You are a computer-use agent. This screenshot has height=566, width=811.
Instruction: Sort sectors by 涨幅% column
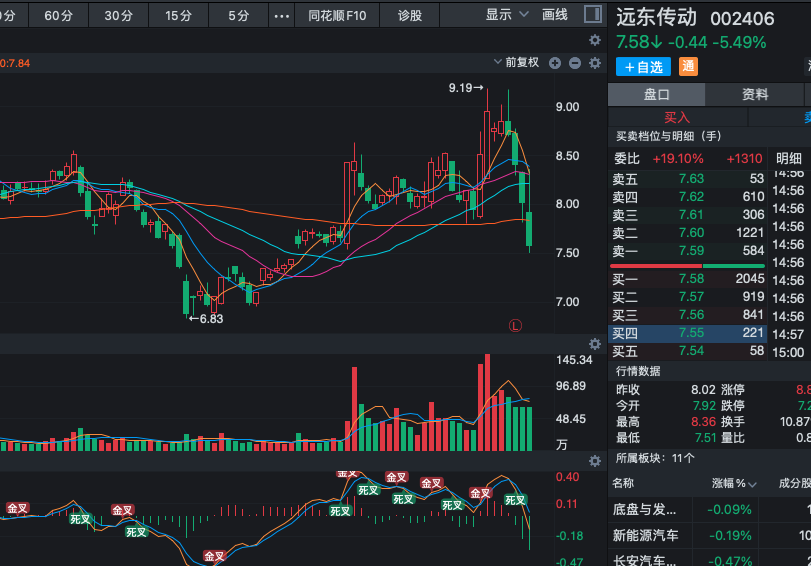[x=734, y=483]
